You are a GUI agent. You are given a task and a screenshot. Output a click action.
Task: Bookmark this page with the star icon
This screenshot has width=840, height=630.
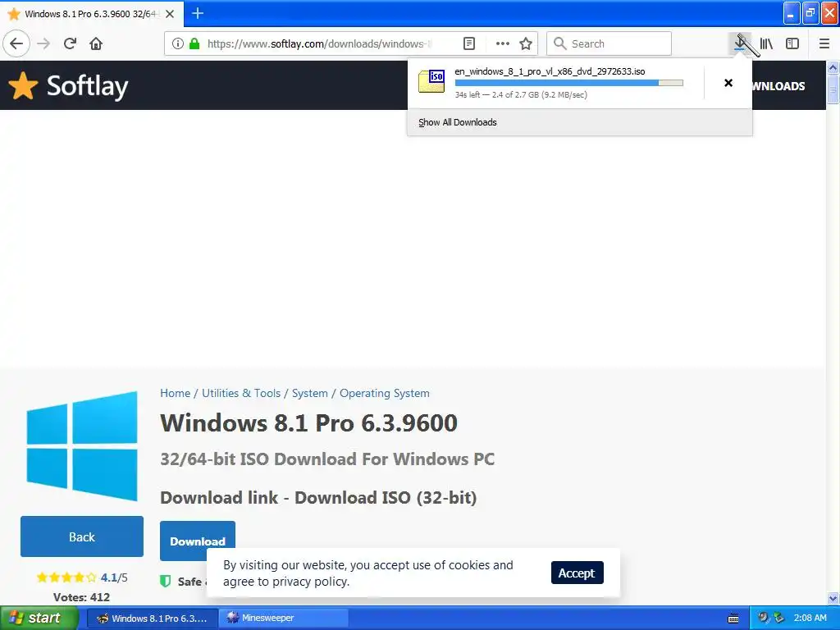[x=526, y=43]
